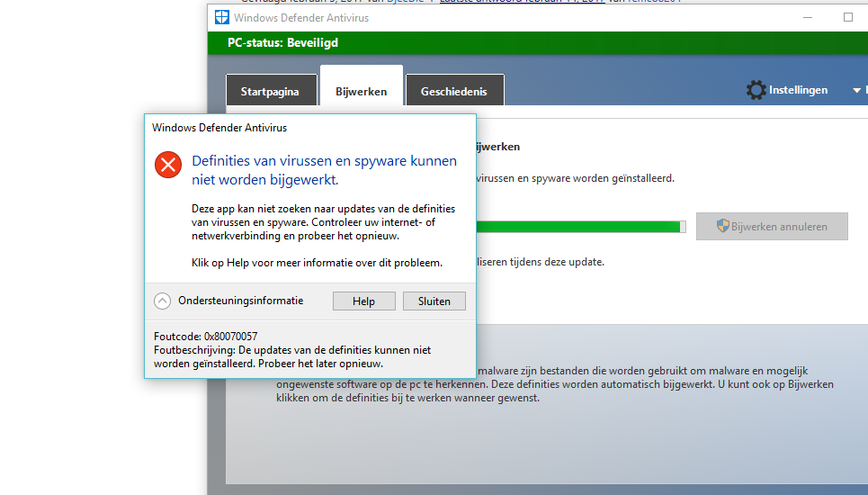868x495 pixels.
Task: Maximize the Windows Defender Antivirus window
Action: point(847,17)
